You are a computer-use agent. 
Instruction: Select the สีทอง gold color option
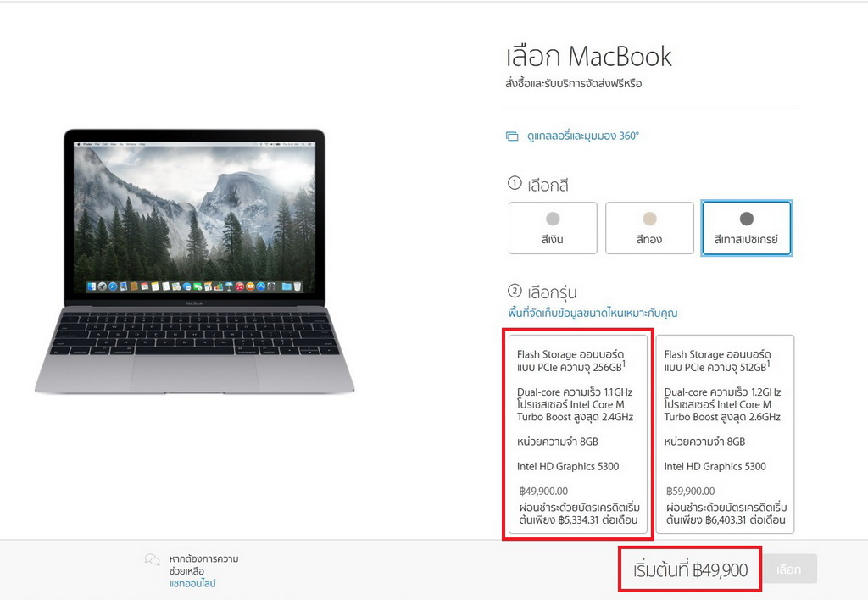pyautogui.click(x=649, y=228)
